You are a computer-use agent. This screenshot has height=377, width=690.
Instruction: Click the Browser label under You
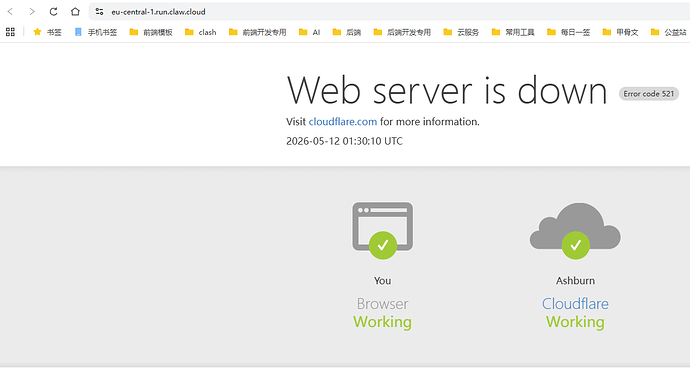[x=382, y=304]
